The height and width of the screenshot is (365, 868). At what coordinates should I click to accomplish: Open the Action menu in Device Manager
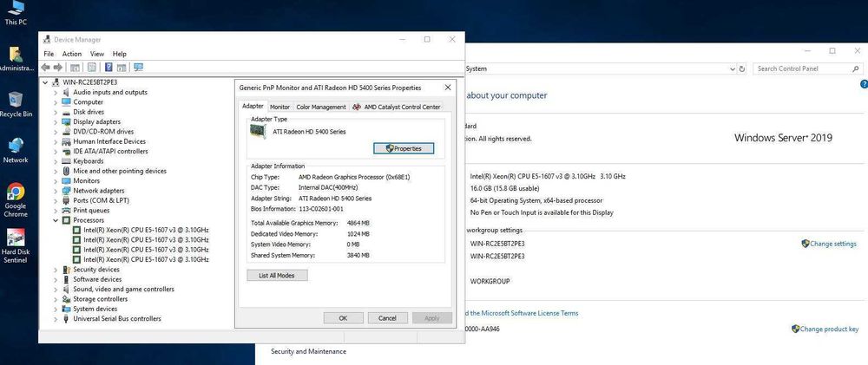tap(71, 54)
